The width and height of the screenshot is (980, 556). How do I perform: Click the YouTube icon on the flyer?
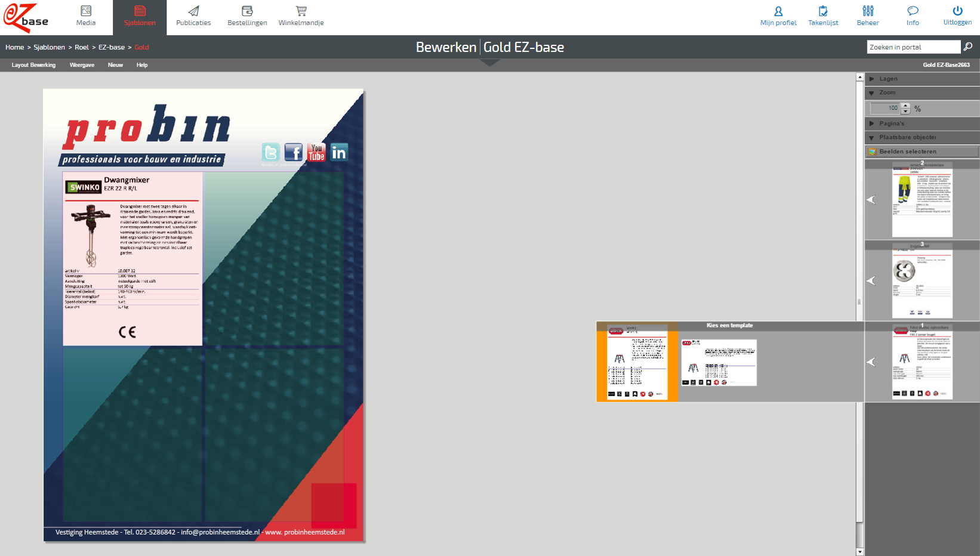pyautogui.click(x=316, y=153)
